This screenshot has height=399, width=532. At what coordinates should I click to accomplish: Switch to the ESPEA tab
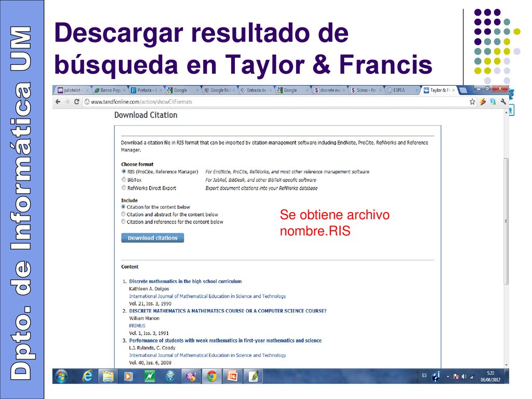click(x=403, y=90)
